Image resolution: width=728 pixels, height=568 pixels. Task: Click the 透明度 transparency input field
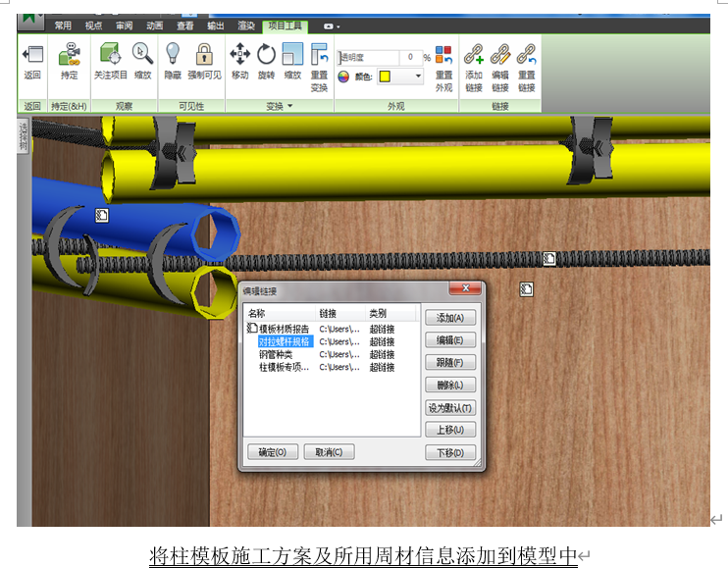(368, 58)
